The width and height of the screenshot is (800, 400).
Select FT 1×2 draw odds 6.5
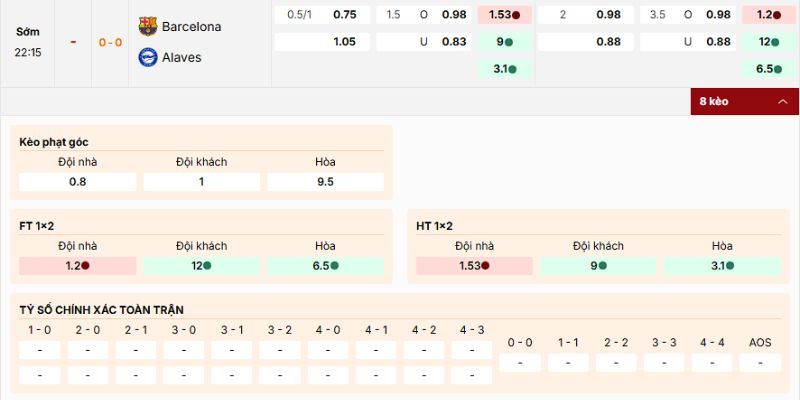click(325, 266)
